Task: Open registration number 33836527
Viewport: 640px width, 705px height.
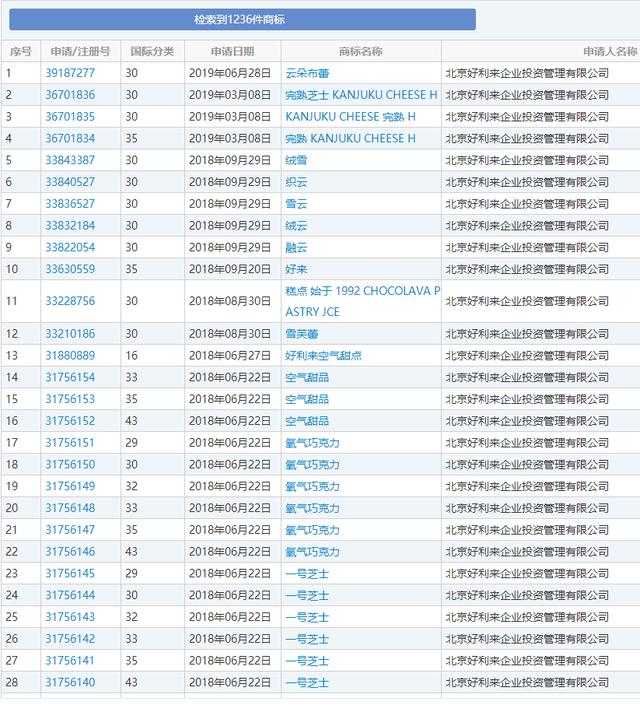Action: point(70,204)
